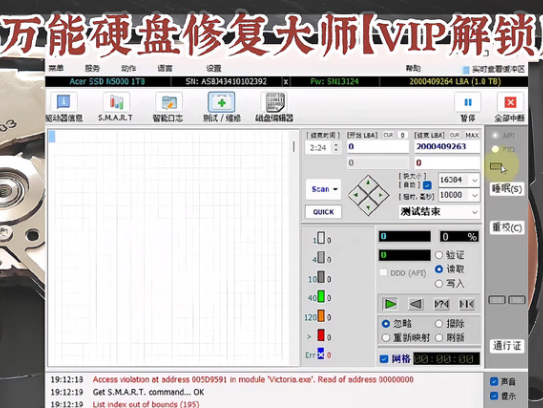Image resolution: width=543 pixels, height=408 pixels.
Task: Click the abort all (全部中断) icon
Action: (510, 102)
